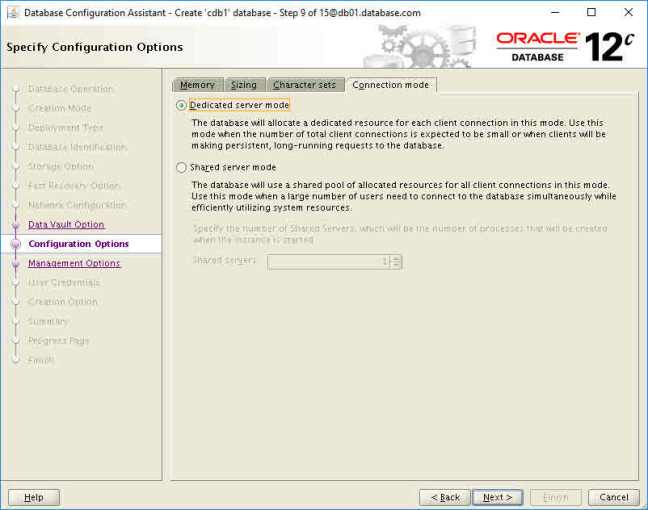
Task: Switch to the Character sets tab
Action: tap(304, 85)
